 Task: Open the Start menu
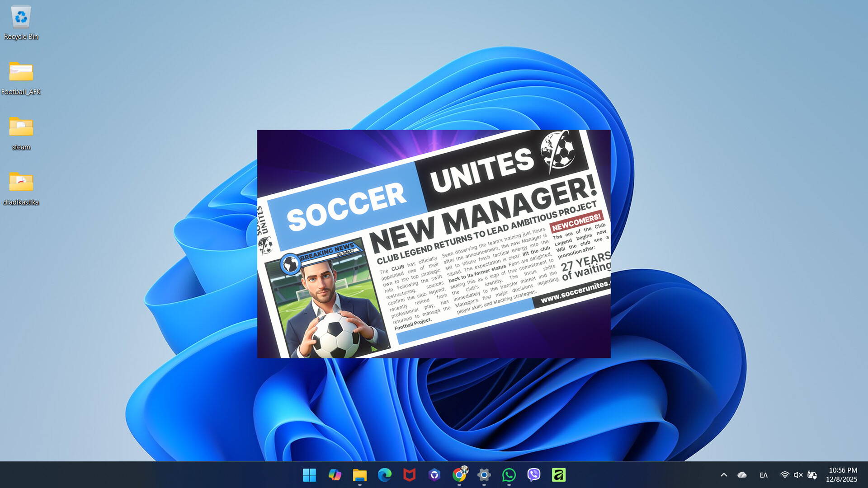[309, 475]
